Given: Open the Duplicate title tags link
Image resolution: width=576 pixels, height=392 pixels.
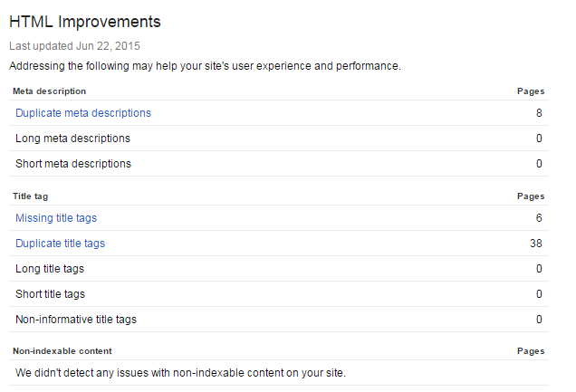Looking at the screenshot, I should pyautogui.click(x=60, y=243).
